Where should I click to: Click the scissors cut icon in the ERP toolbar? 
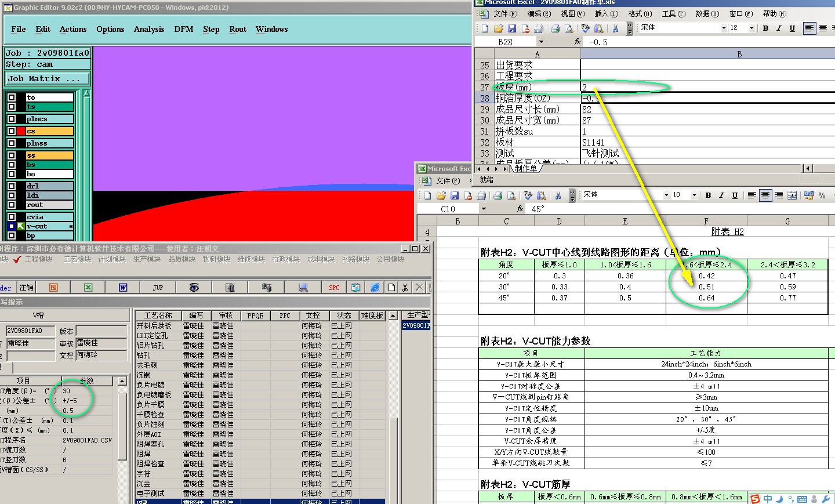tap(405, 288)
